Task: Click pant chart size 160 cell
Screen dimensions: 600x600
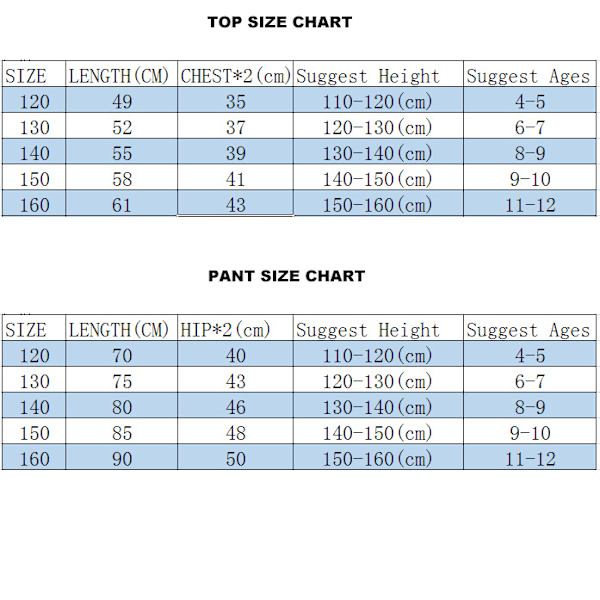Action: (34, 457)
